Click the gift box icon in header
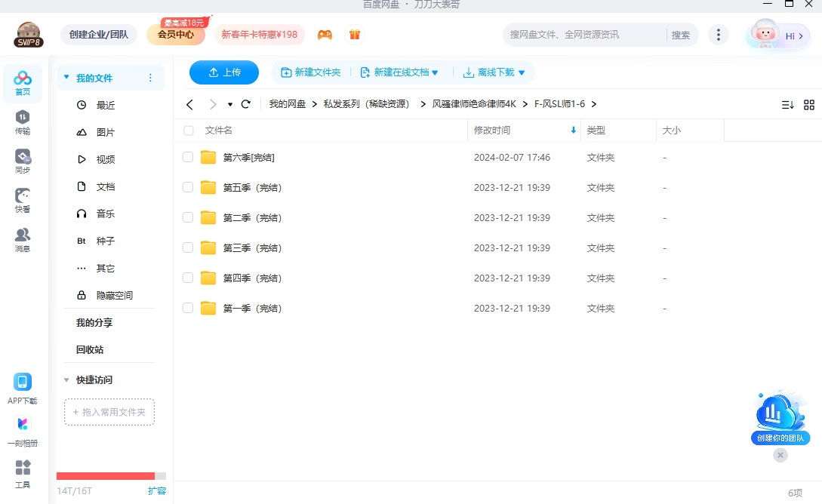This screenshot has width=822, height=504. coord(354,35)
